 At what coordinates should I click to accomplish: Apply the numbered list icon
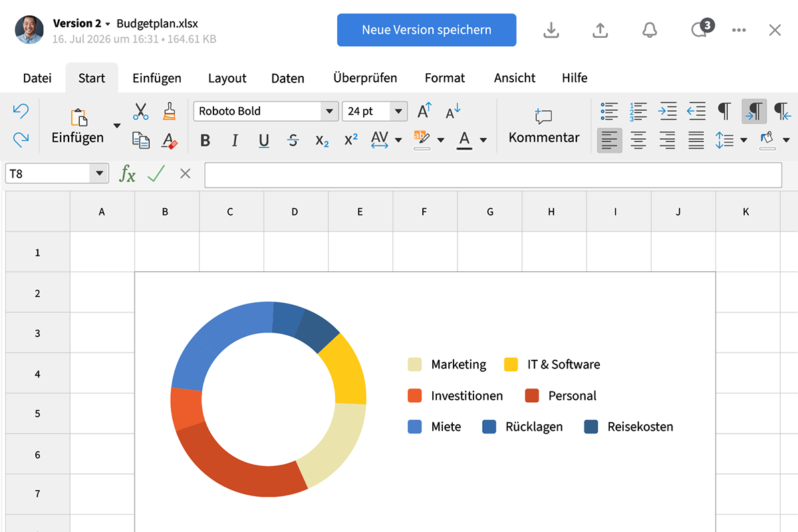tap(638, 111)
